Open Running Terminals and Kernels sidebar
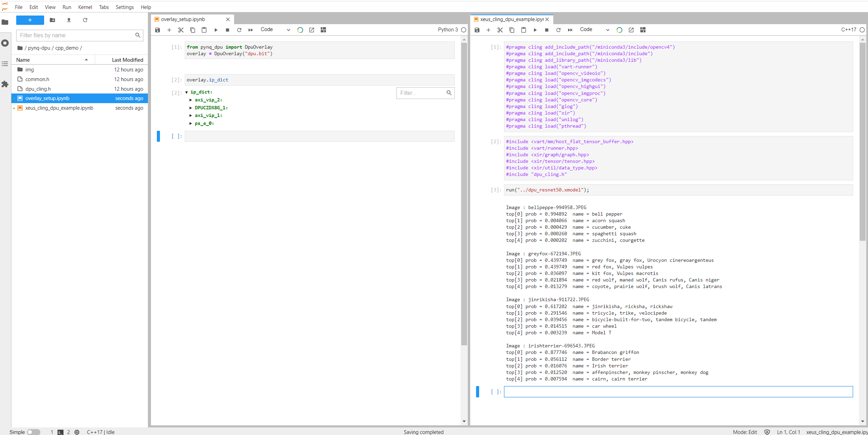 5,43
